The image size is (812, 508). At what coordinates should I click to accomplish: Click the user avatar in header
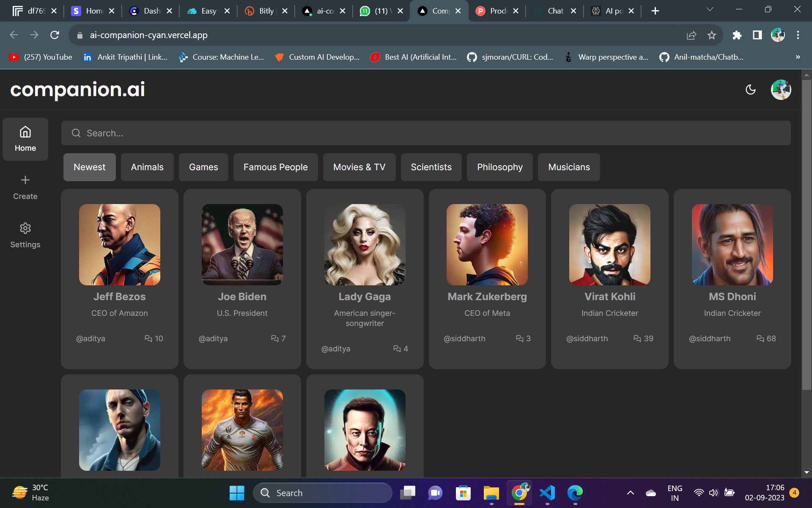tap(781, 89)
